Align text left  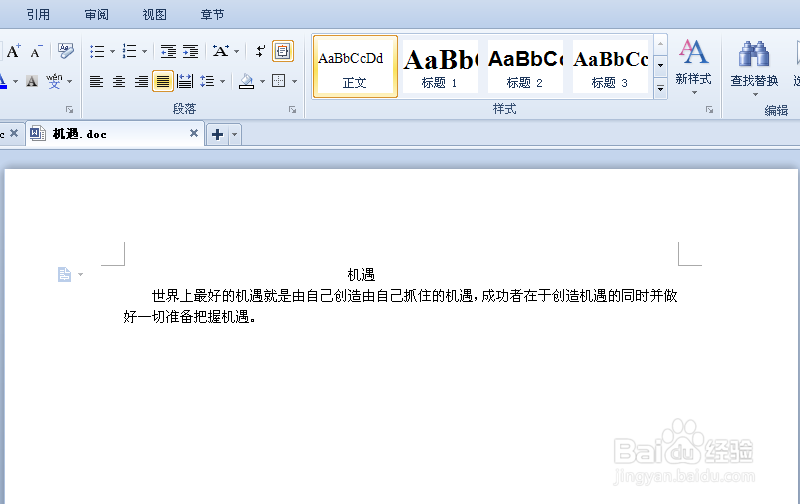tap(96, 81)
